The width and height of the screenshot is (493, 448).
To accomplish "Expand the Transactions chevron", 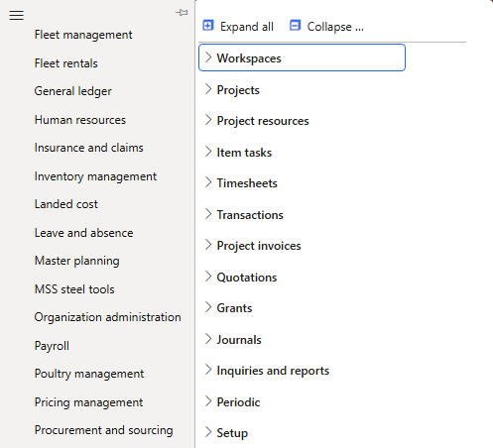I will coord(208,214).
